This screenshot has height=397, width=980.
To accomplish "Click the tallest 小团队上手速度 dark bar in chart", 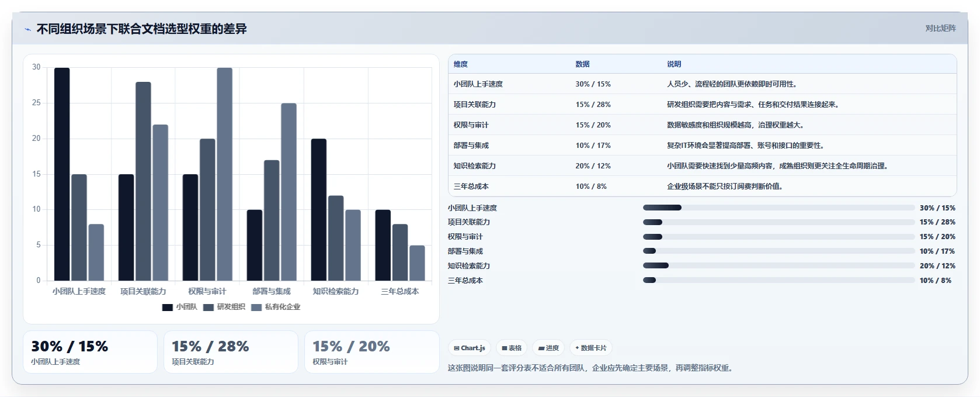I will pos(62,174).
